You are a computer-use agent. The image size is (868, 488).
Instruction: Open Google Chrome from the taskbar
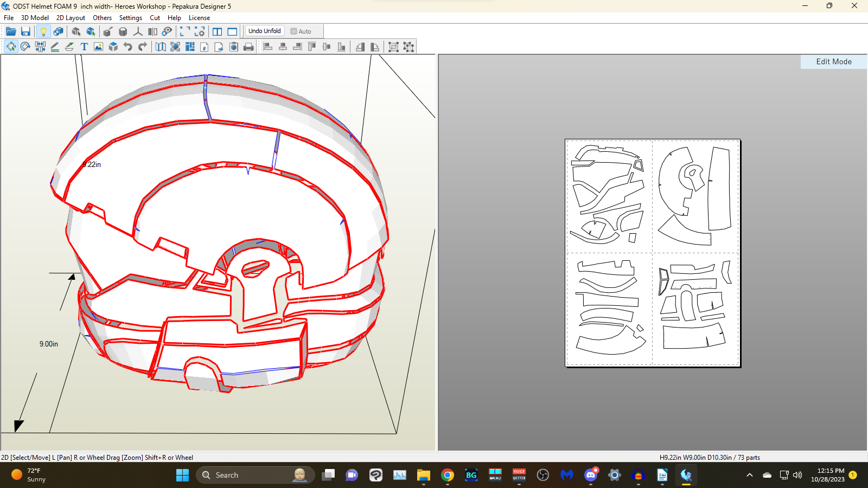pyautogui.click(x=448, y=475)
